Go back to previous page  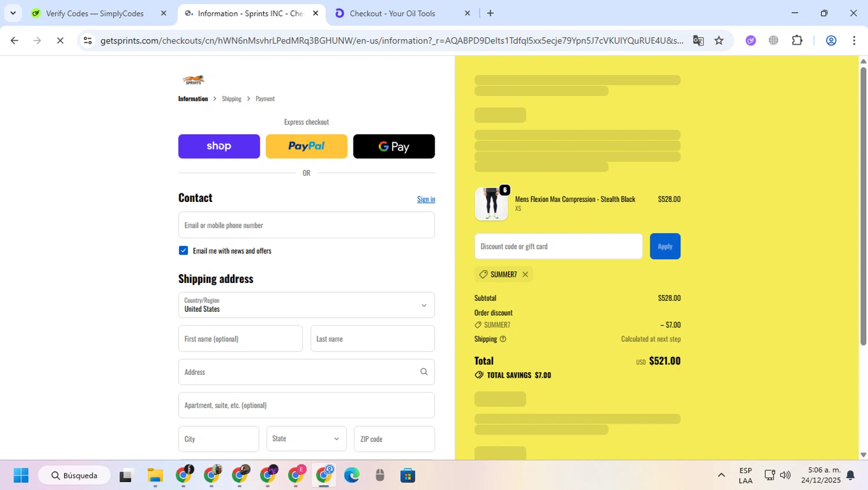pos(14,40)
